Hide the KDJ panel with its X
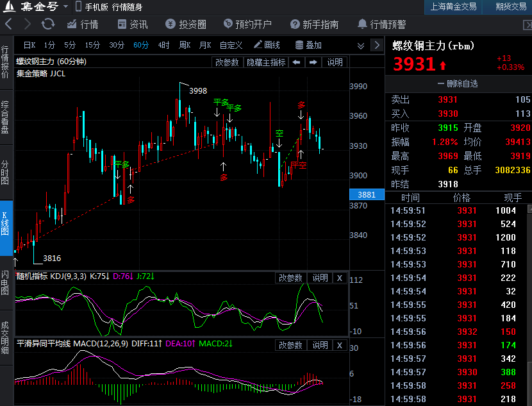This screenshot has width=532, height=406. point(339,278)
